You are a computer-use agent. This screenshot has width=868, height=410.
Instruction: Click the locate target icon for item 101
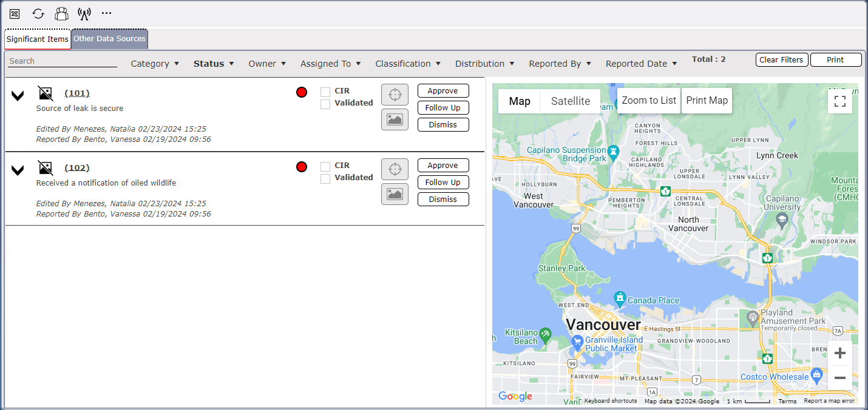[x=395, y=95]
